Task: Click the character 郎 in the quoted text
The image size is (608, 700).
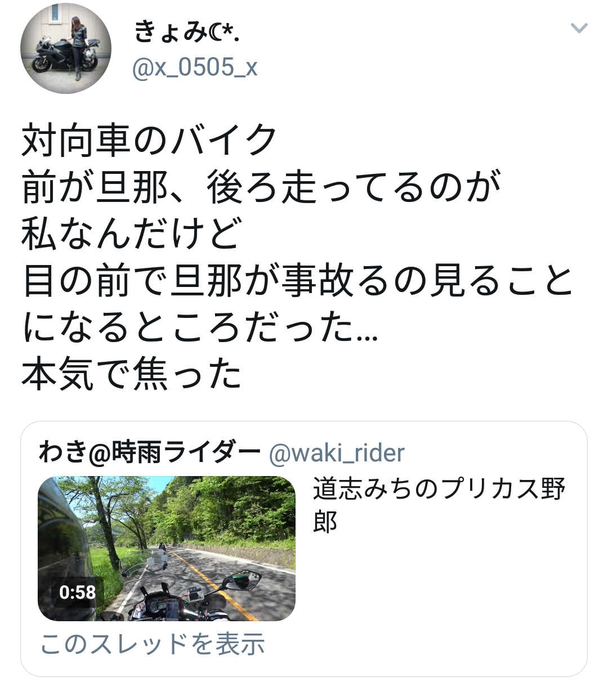Action: tap(325, 522)
